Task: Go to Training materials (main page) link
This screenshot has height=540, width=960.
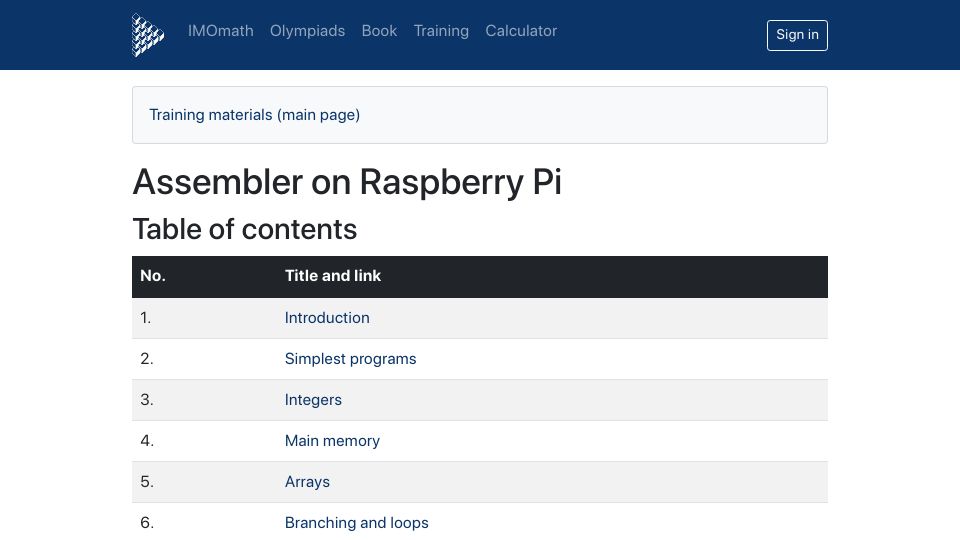Action: [x=255, y=115]
